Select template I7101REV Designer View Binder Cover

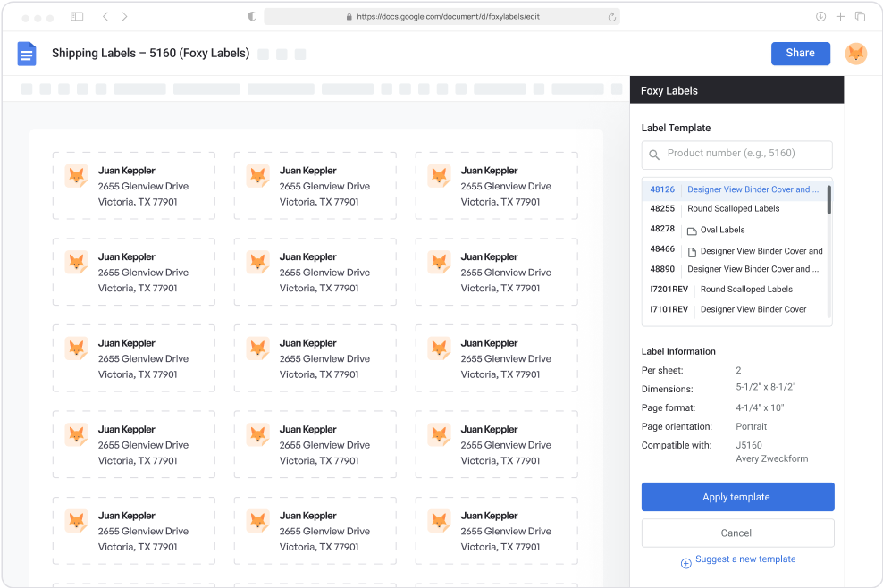726,310
